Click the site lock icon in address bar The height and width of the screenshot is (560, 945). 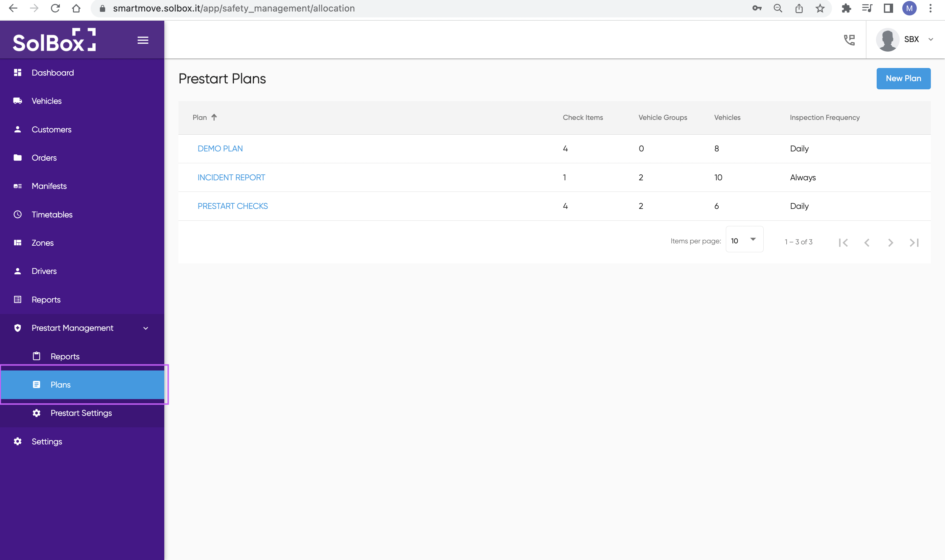(102, 8)
